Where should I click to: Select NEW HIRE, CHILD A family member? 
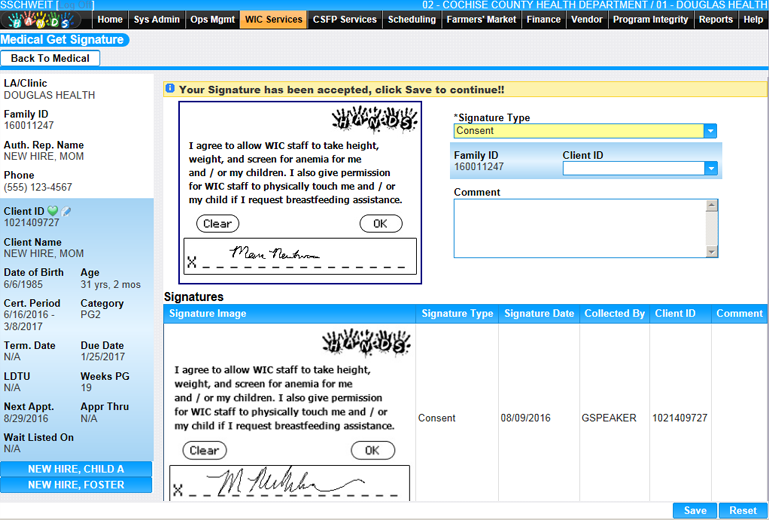coord(76,469)
